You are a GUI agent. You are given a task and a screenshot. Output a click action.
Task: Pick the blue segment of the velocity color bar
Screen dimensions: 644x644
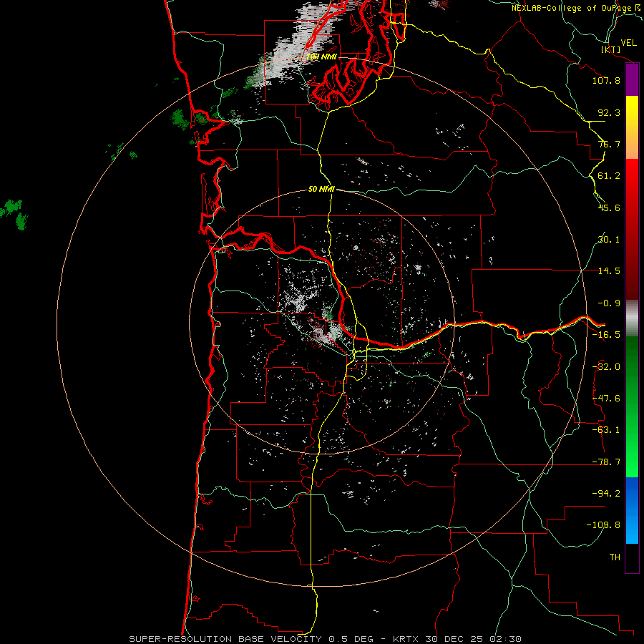point(632,510)
